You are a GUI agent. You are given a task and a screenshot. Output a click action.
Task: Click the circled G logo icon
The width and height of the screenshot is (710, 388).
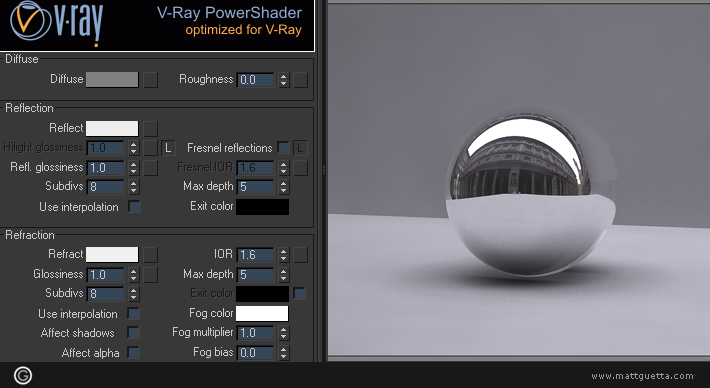pos(23,375)
